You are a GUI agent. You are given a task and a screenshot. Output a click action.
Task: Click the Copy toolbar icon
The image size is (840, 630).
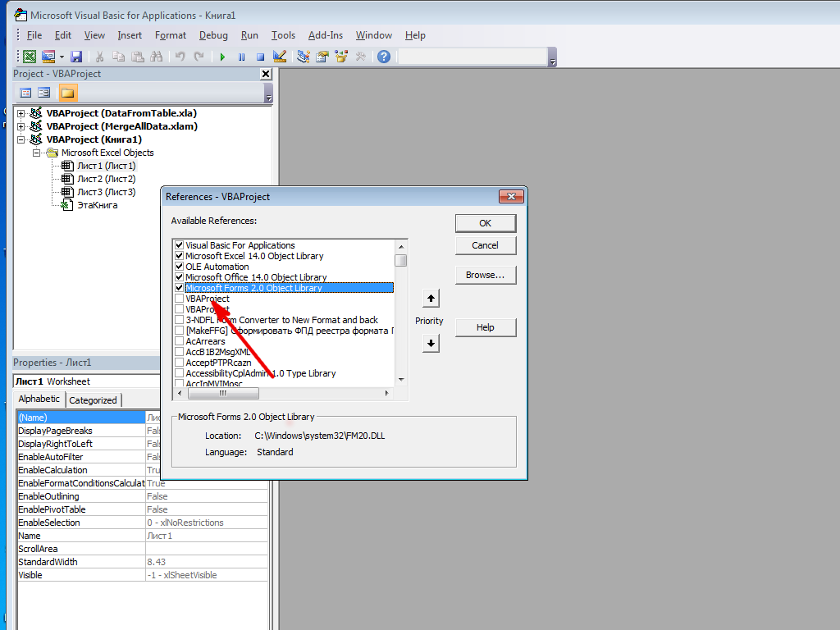[x=118, y=57]
